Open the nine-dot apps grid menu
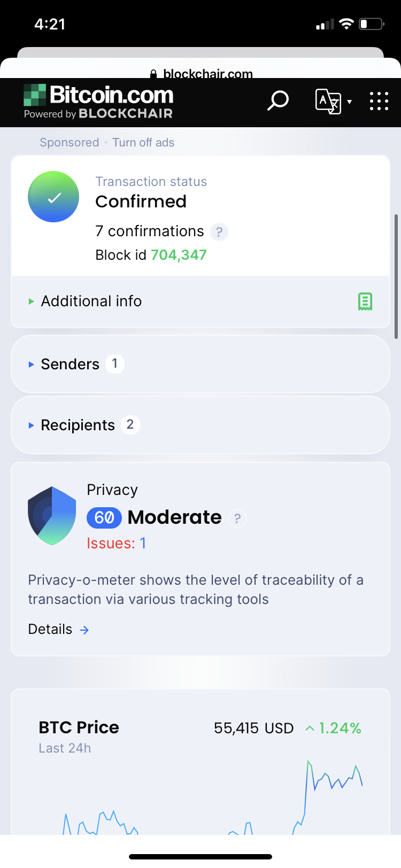The image size is (401, 868). coord(379,100)
